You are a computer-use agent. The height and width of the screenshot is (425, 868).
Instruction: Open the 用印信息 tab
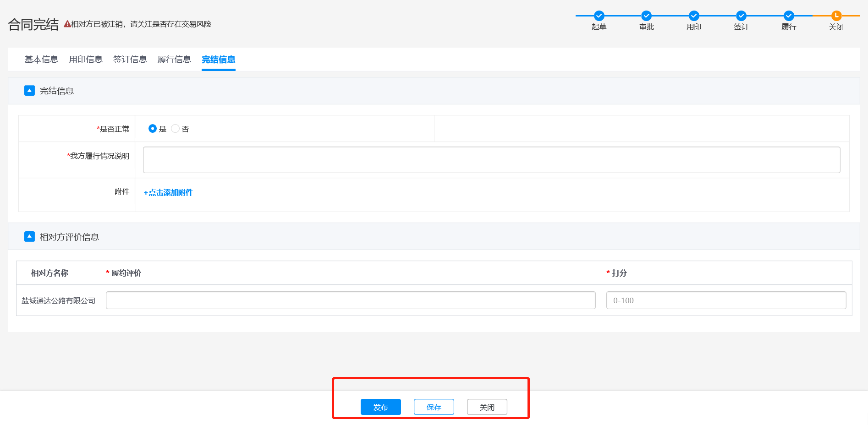[x=86, y=60]
